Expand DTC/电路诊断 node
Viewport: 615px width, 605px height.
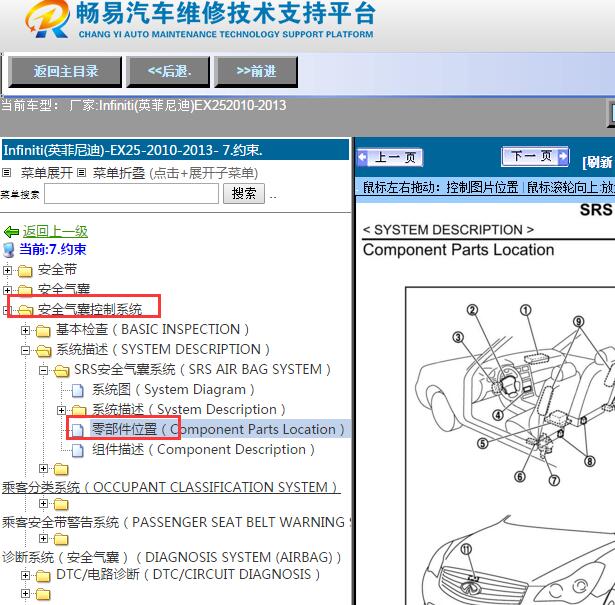(x=25, y=575)
